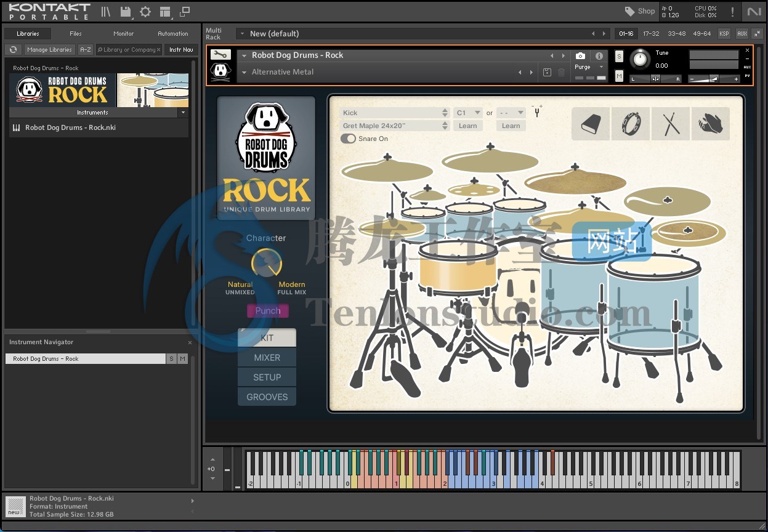768x532 pixels.
Task: Go to the next snapshot arrow
Action: [x=532, y=72]
